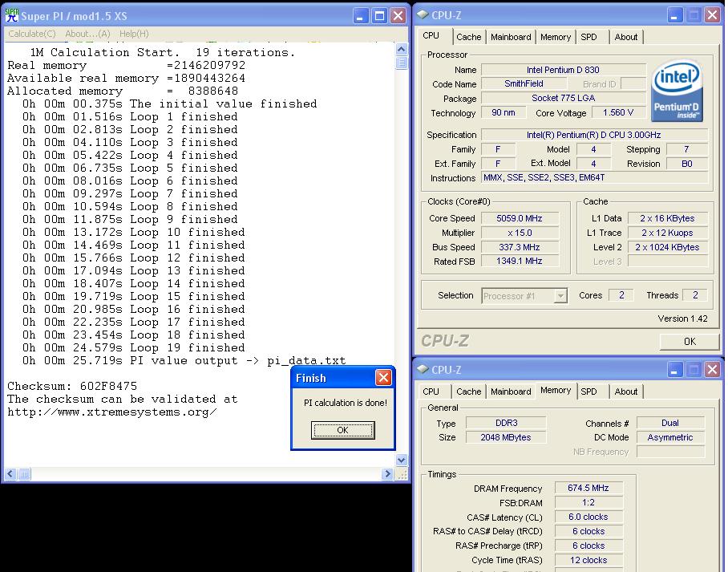This screenshot has width=728, height=572.
Task: Click the Intel Pentium D logo
Action: pyautogui.click(x=677, y=91)
